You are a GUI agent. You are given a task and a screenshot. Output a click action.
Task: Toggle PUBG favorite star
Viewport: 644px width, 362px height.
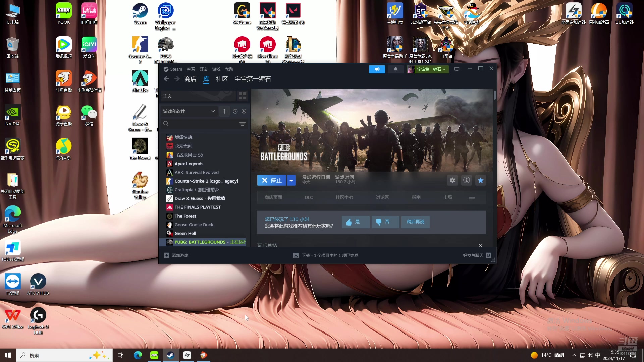[481, 180]
